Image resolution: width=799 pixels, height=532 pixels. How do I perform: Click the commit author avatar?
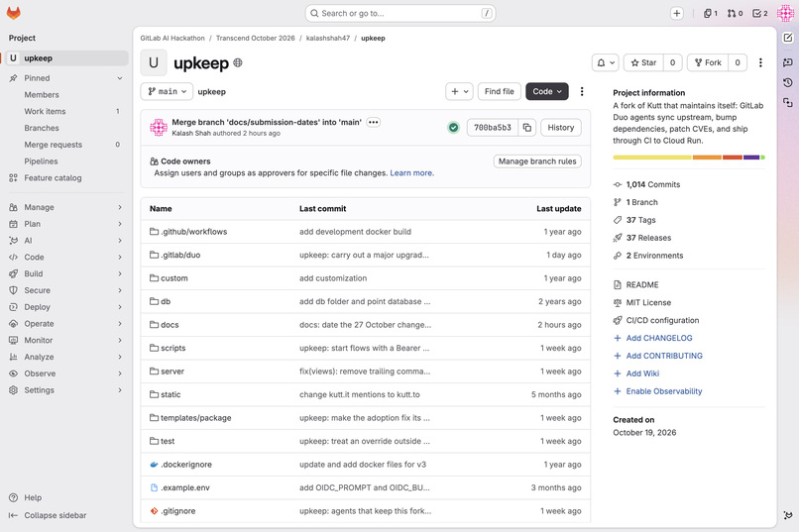coord(159,127)
